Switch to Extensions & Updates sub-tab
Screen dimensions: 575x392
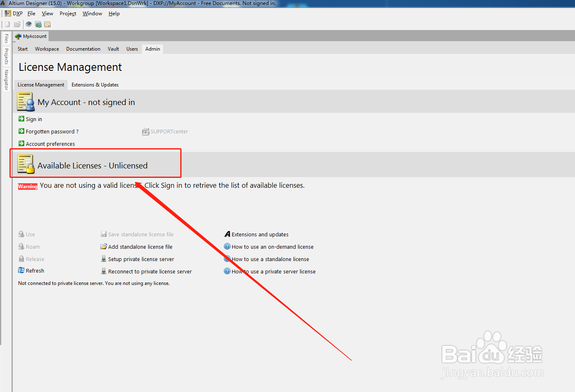(95, 85)
